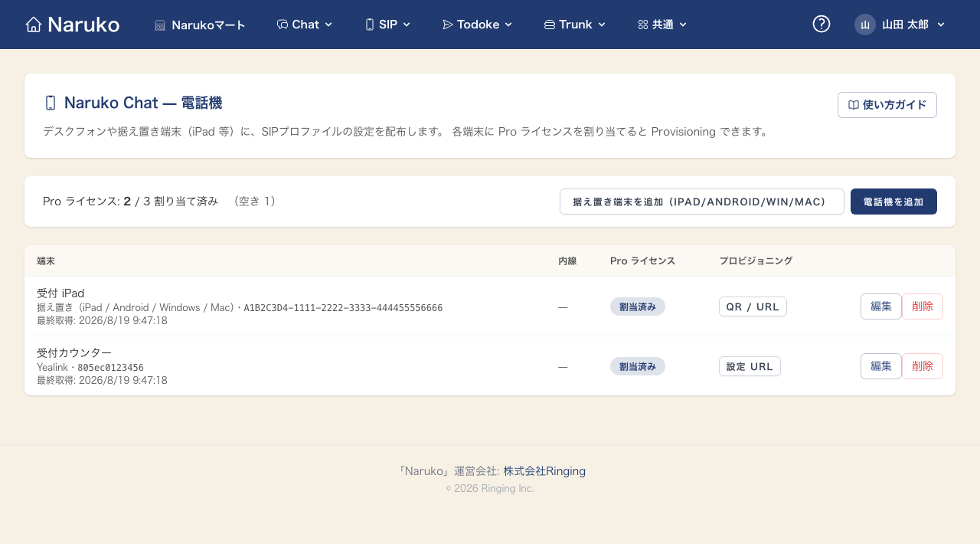Open the SIP menu label
The height and width of the screenshot is (544, 980).
click(x=388, y=25)
